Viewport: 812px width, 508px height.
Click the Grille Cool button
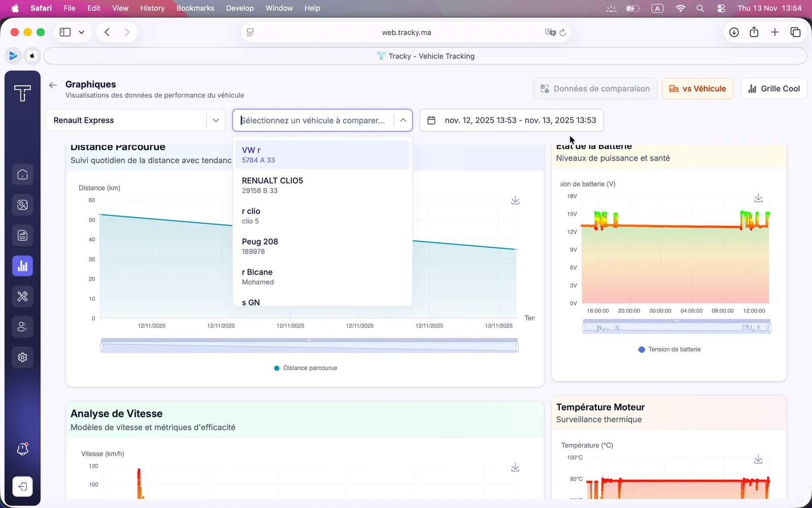click(774, 88)
